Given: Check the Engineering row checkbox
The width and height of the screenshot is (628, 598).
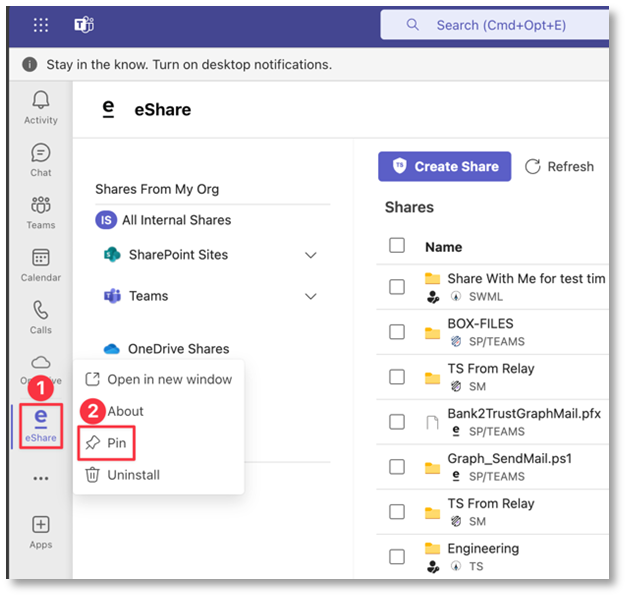Looking at the screenshot, I should click(x=397, y=557).
